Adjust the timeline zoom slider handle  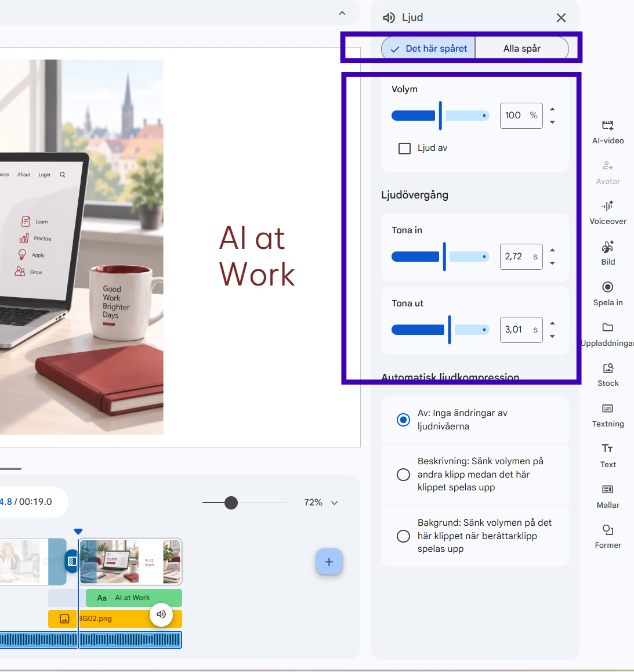click(x=231, y=503)
